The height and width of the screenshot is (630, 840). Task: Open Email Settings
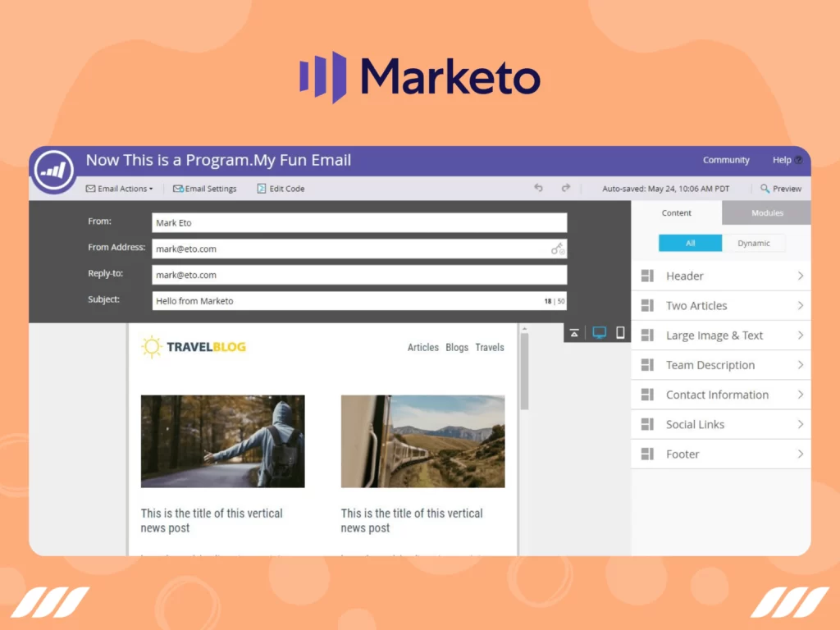pyautogui.click(x=204, y=189)
